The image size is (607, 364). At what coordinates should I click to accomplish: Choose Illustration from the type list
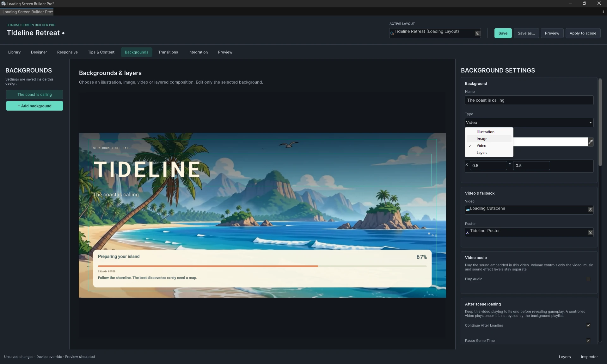(x=489, y=132)
